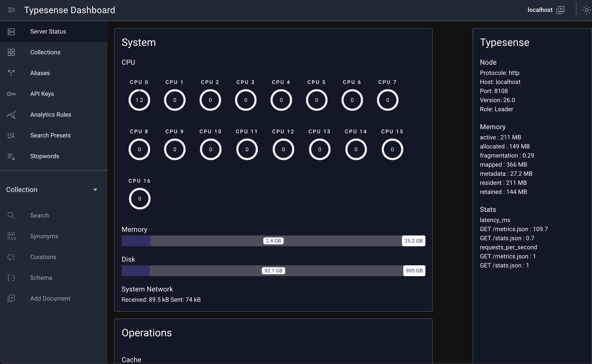Click the CPU 15 circular gauge

tap(392, 149)
